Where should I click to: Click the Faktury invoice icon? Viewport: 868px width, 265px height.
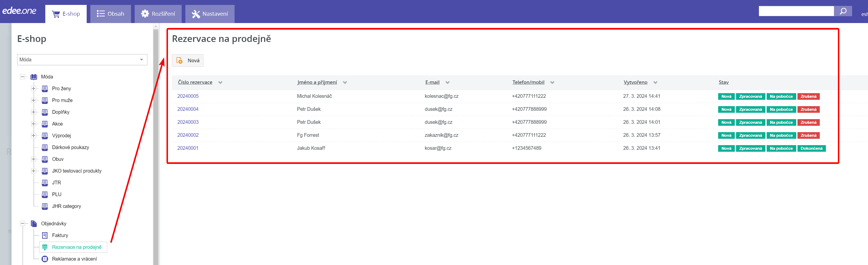click(45, 235)
